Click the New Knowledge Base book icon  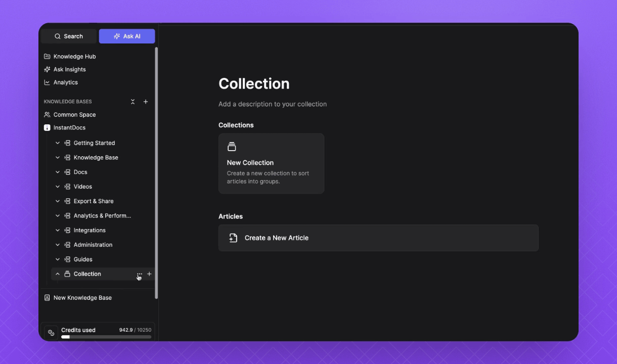[x=47, y=298]
